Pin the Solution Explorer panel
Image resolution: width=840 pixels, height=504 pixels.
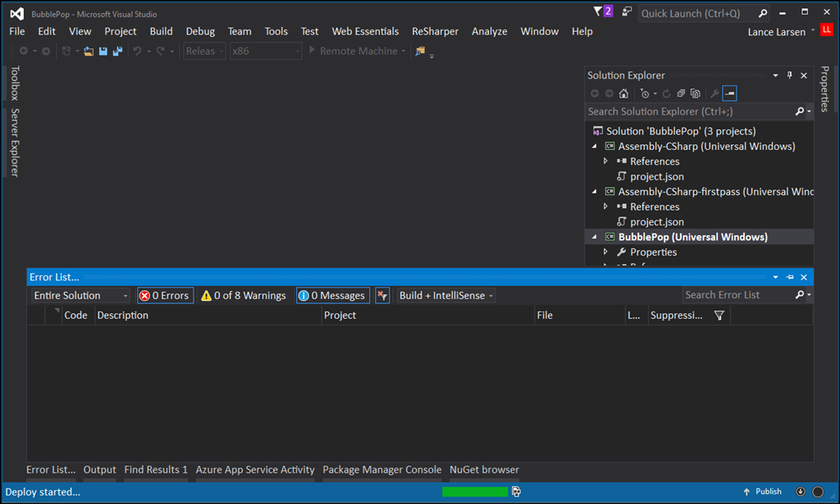click(x=790, y=75)
